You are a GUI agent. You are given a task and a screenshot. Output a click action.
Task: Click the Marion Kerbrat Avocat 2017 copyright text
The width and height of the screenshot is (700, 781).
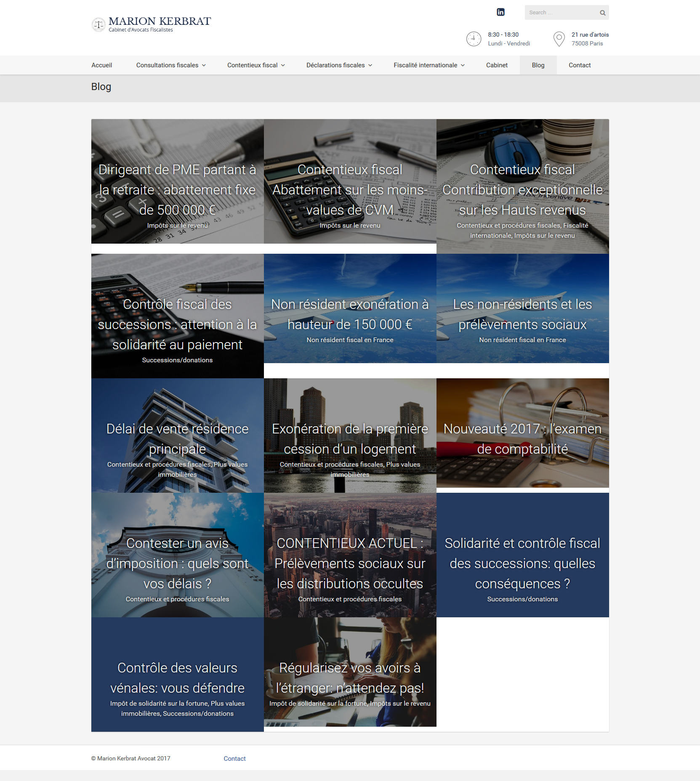pyautogui.click(x=131, y=758)
